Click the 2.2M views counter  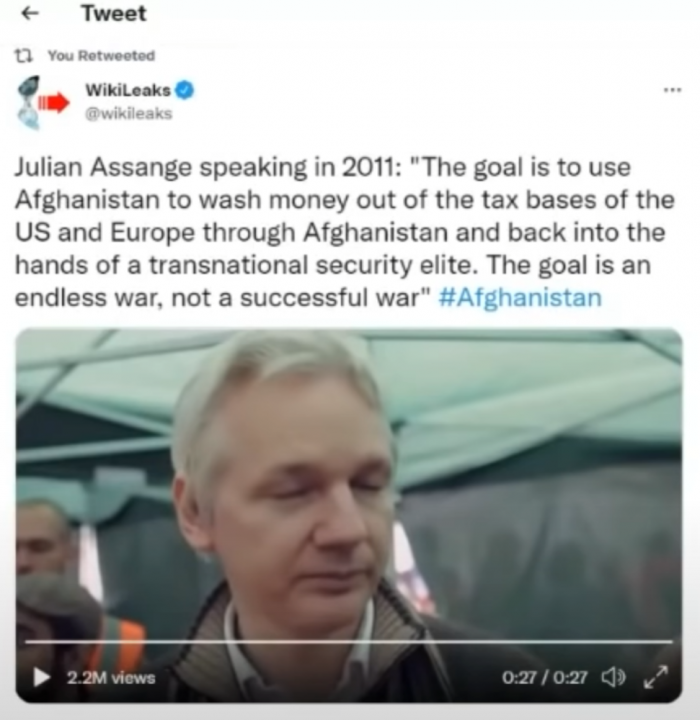111,678
